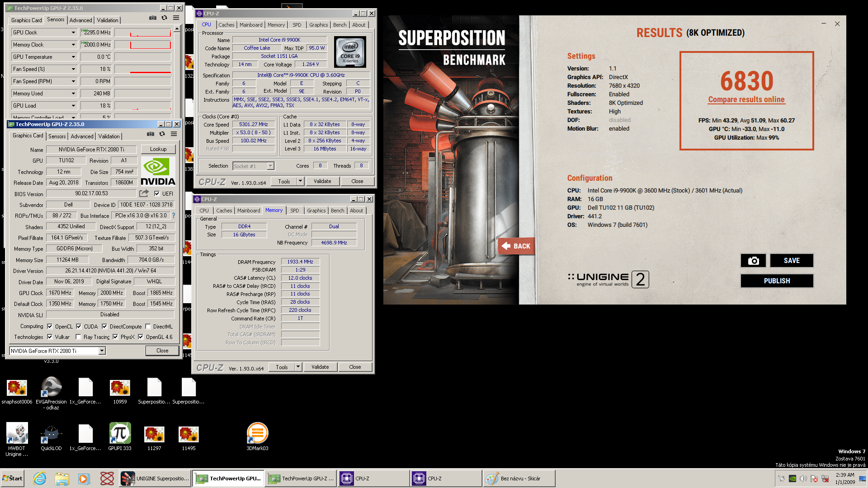Click the media player taskbar icon
The image size is (868, 488).
(84, 479)
